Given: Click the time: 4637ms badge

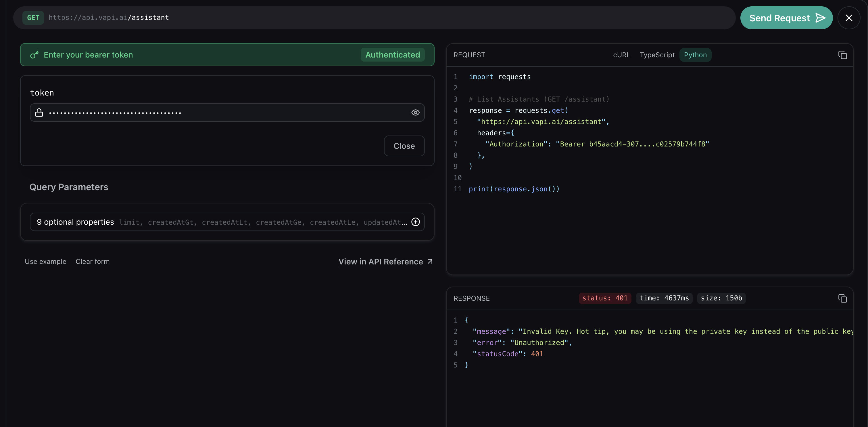Looking at the screenshot, I should pos(664,298).
